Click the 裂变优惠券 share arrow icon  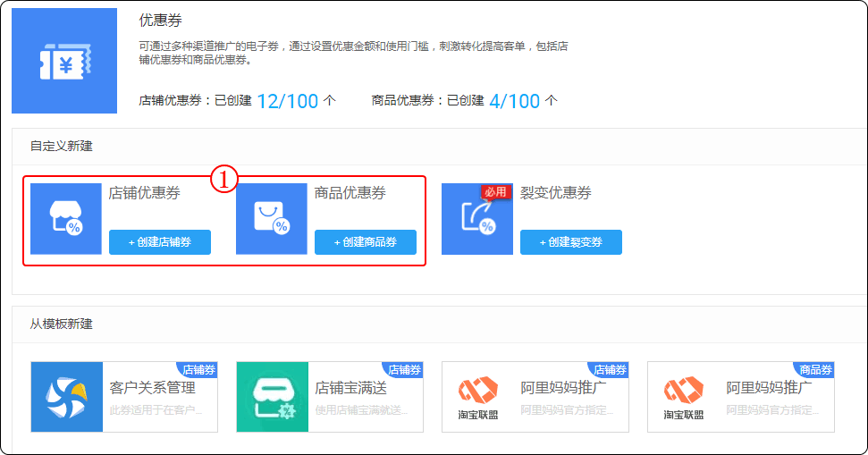pyautogui.click(x=477, y=219)
